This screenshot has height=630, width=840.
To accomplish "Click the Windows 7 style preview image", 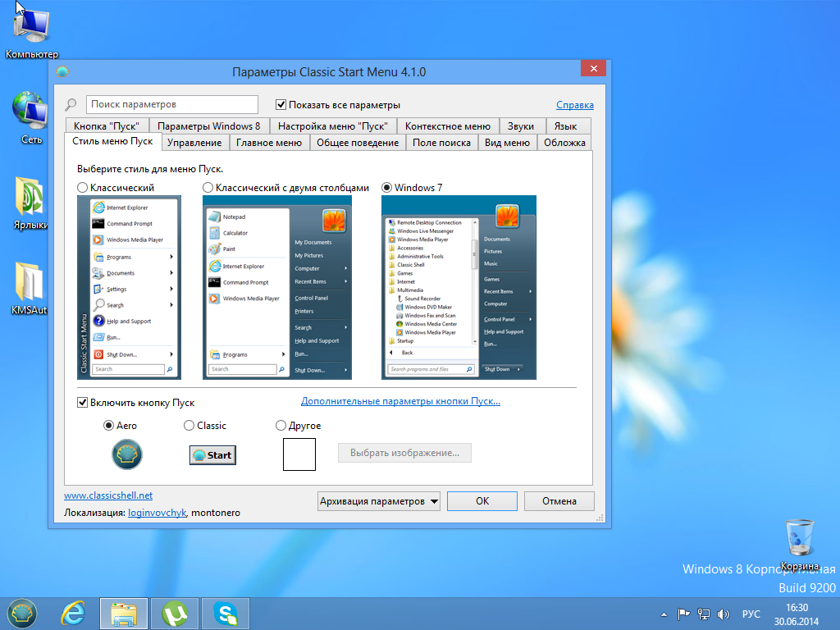I will [459, 288].
